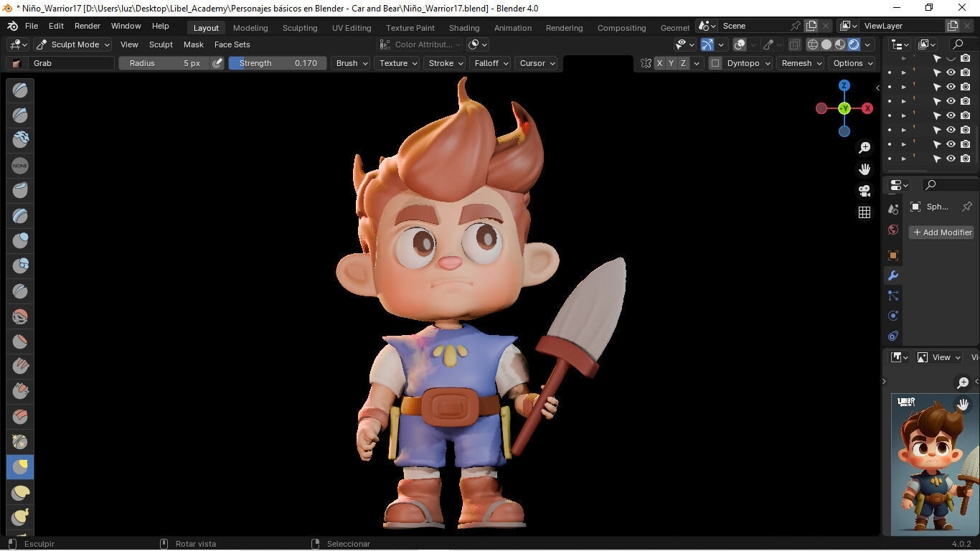Screen dimensions: 980x551
Task: Hide the last outliner object via eye icon
Action: click(951, 159)
